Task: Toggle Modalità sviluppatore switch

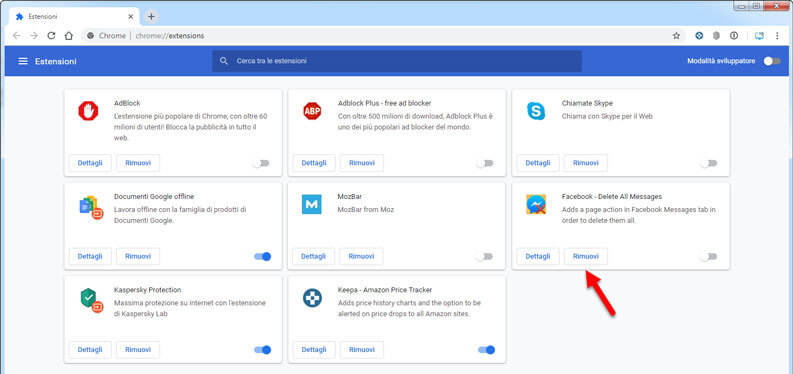Action: tap(772, 61)
